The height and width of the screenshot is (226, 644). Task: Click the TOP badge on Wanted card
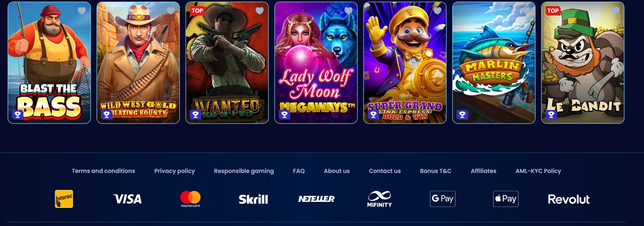point(197,11)
